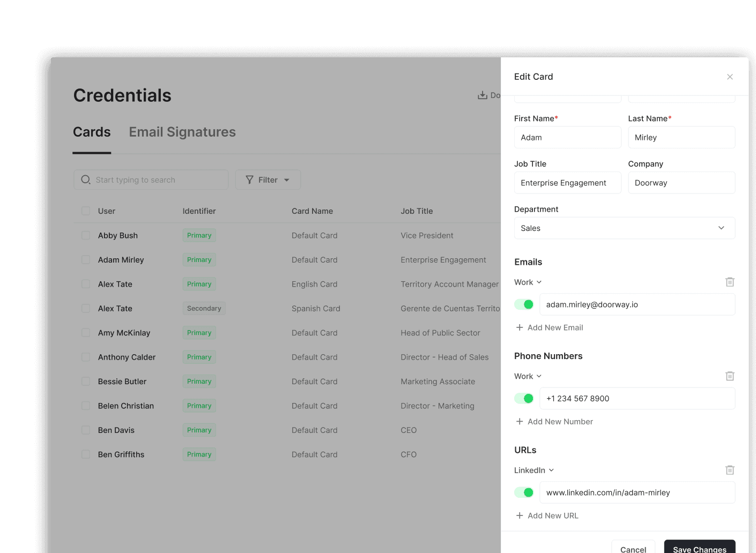Click the Primary badge for Abby Bush
The width and height of the screenshot is (756, 553).
(x=199, y=235)
